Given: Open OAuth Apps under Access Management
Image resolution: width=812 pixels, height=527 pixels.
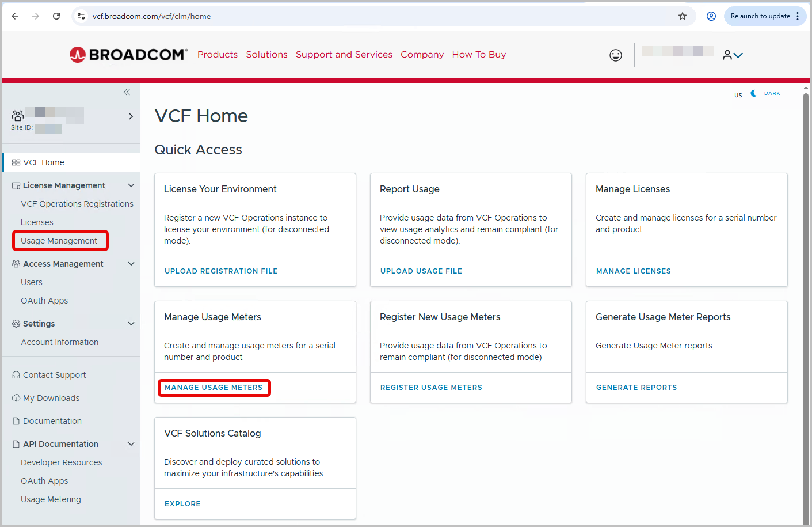Looking at the screenshot, I should click(x=44, y=301).
